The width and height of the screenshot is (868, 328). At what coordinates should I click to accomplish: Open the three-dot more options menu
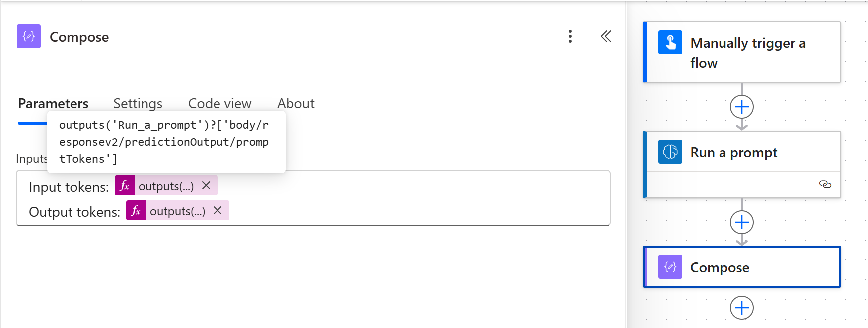(x=570, y=36)
